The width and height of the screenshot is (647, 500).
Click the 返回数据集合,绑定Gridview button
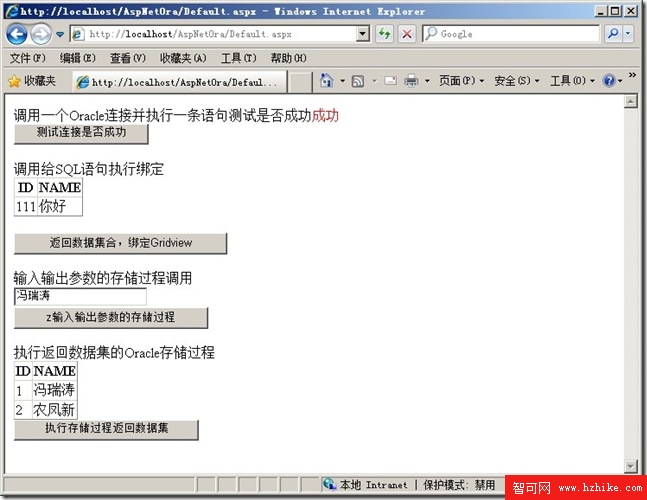tap(120, 243)
